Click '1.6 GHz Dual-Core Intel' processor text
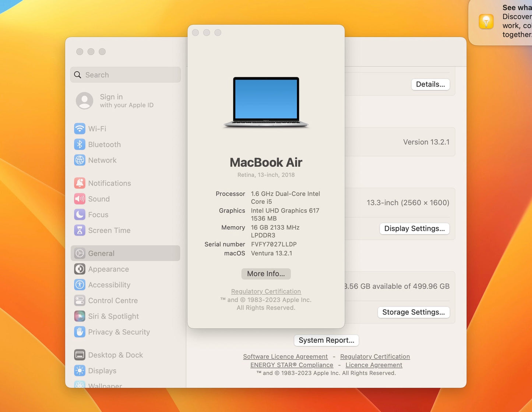 [x=286, y=194]
